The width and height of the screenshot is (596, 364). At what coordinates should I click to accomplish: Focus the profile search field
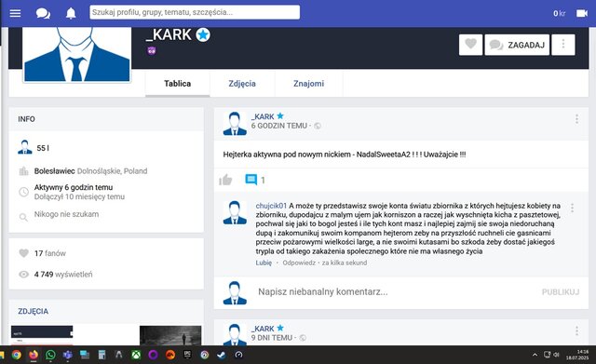(x=195, y=12)
